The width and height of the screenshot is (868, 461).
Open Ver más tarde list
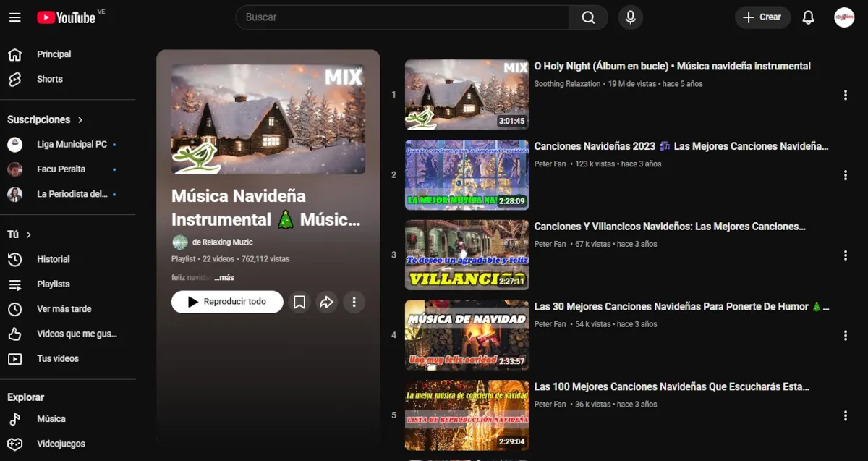pos(64,309)
